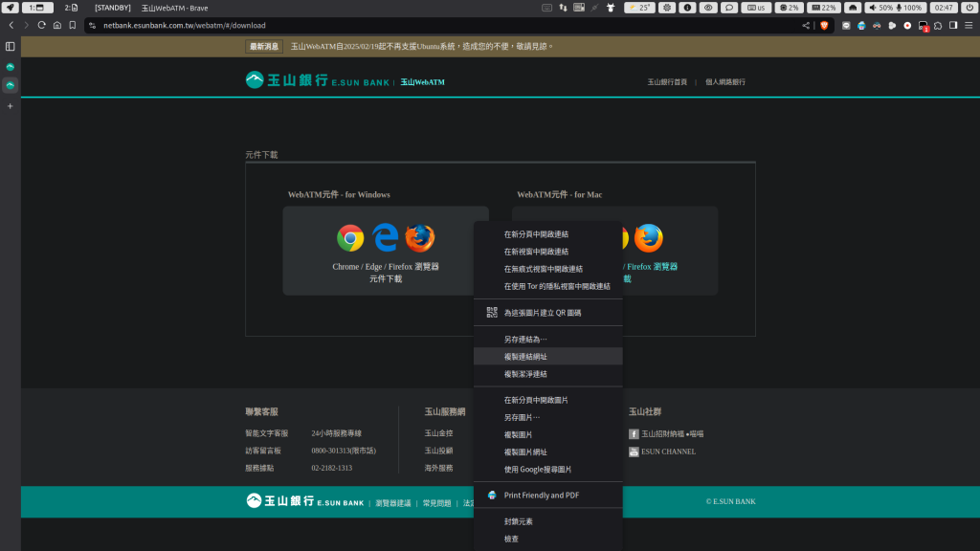
Task: Click the 玉山銀行 E.SUN BANK header logo
Action: point(318,80)
